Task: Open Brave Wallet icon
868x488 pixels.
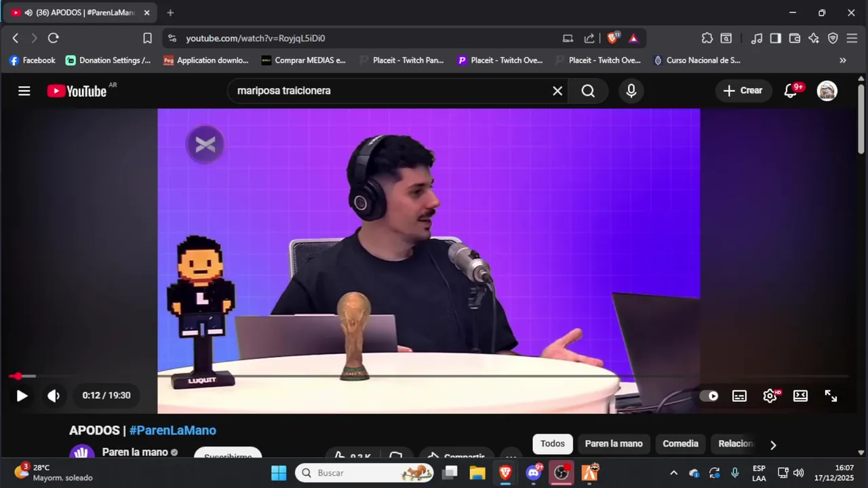Action: pos(795,38)
